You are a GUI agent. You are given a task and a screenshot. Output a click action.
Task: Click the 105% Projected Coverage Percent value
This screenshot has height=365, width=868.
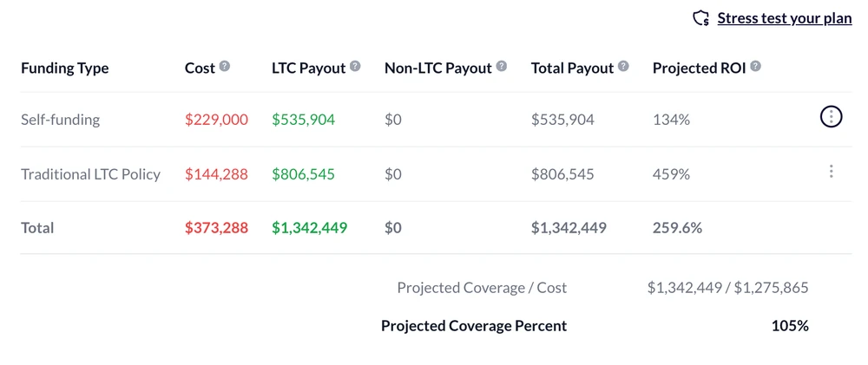tap(790, 326)
